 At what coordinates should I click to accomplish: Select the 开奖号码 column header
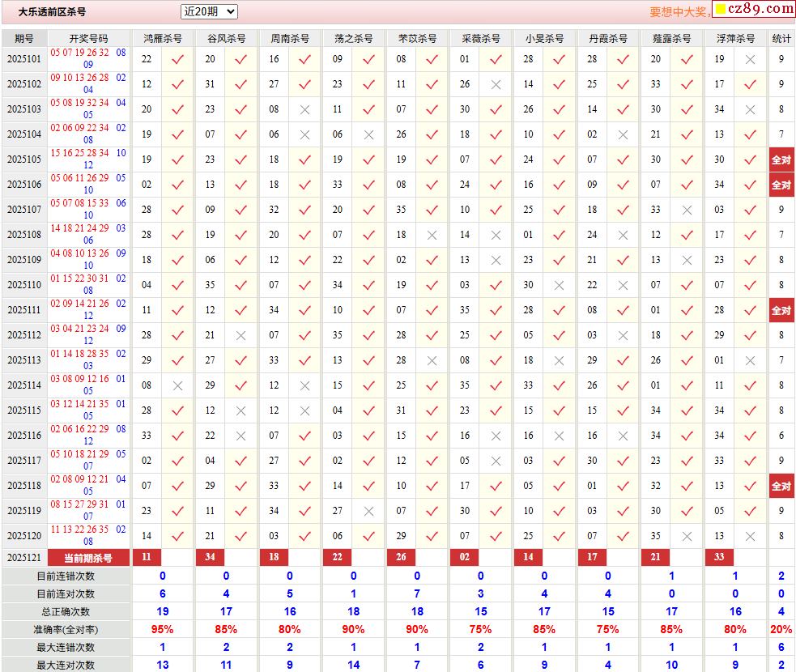click(x=88, y=38)
